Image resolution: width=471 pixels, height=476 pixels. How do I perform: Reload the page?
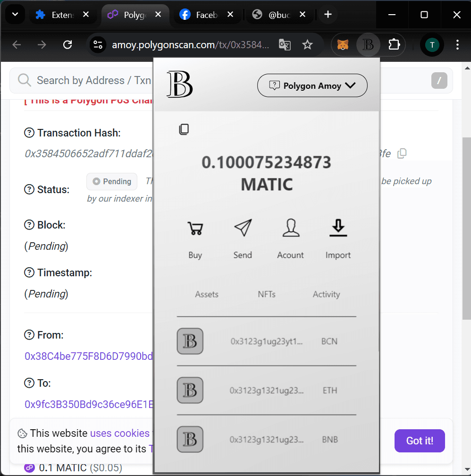tap(67, 45)
